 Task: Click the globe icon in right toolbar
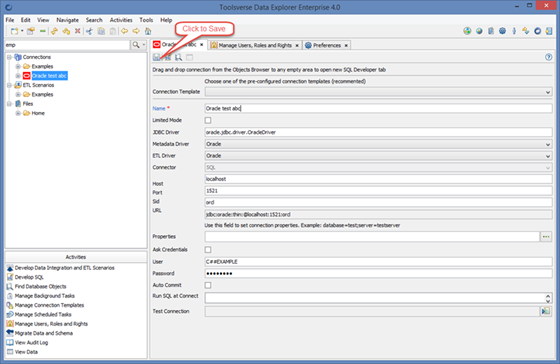pyautogui.click(x=479, y=31)
